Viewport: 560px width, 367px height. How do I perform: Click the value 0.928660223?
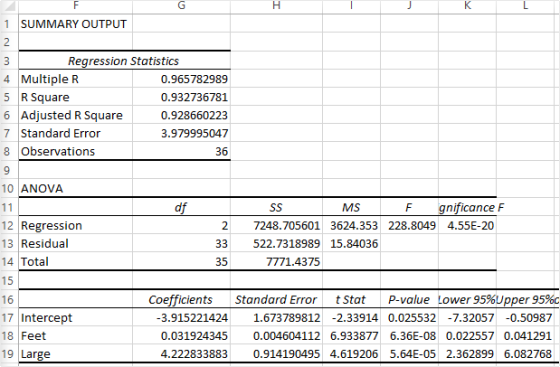tap(181, 115)
